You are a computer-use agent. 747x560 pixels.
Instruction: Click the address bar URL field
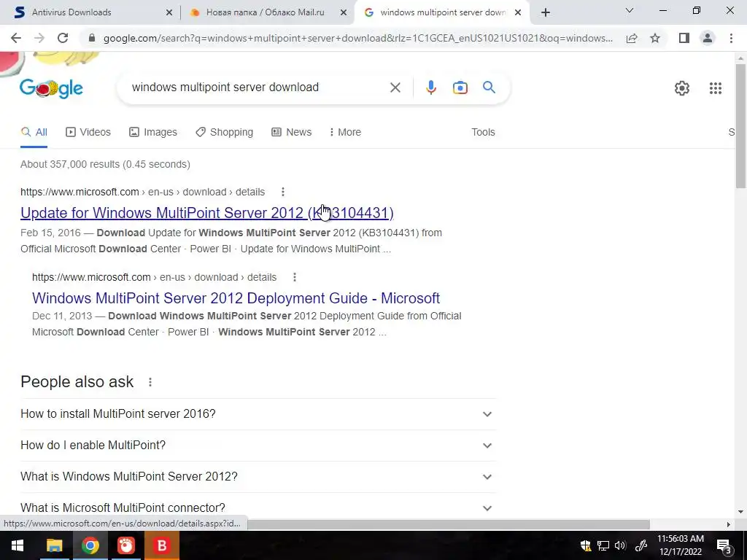357,38
